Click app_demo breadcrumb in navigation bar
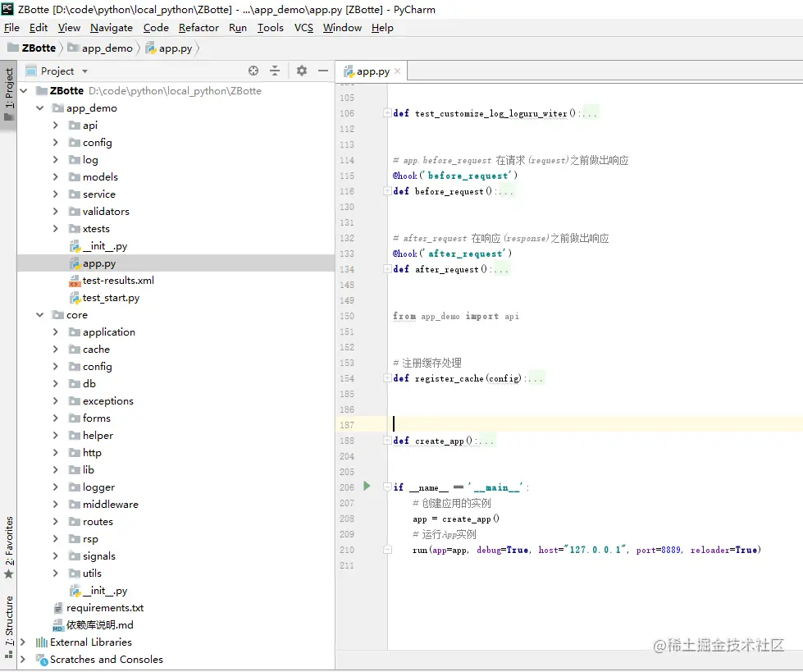Image resolution: width=803 pixels, height=672 pixels. pos(107,48)
